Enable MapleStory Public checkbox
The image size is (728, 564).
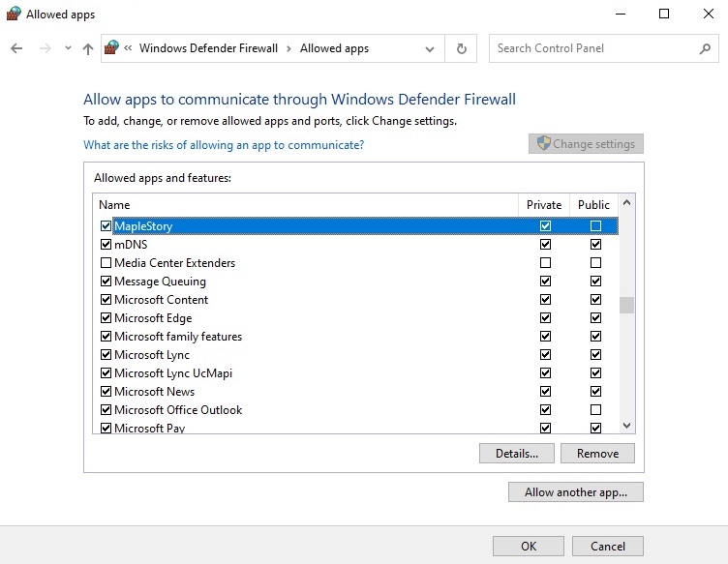[x=595, y=225]
